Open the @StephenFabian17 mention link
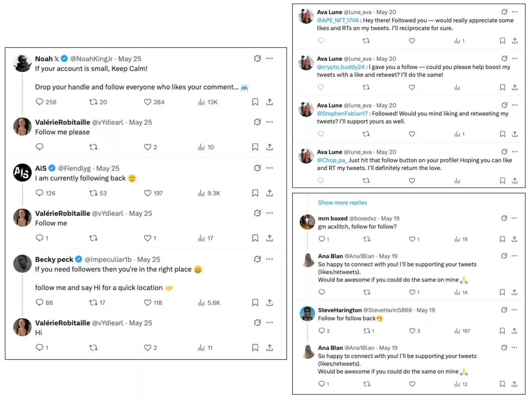Screen dimensions: 532x401 (x=342, y=113)
